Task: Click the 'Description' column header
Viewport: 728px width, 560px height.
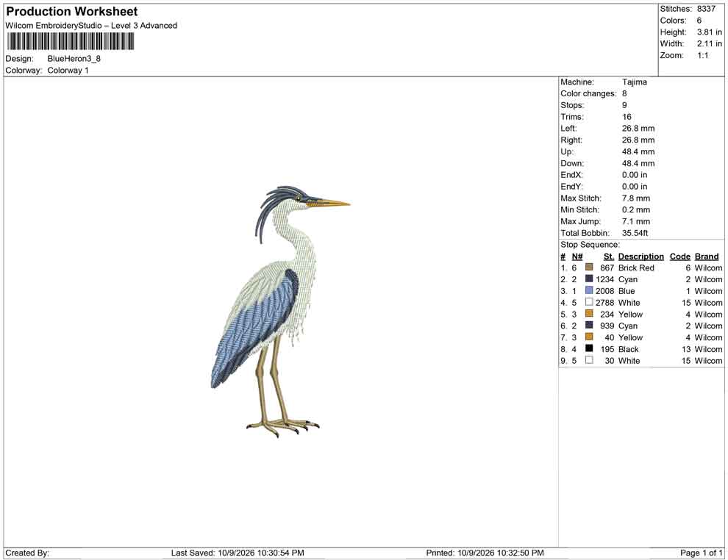Action: click(641, 256)
